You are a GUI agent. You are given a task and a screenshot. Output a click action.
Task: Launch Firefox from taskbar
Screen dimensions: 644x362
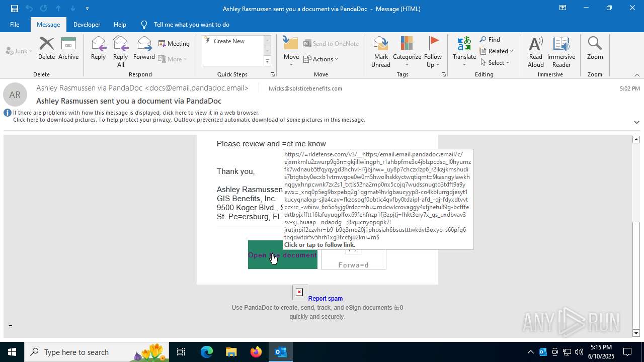(256, 352)
